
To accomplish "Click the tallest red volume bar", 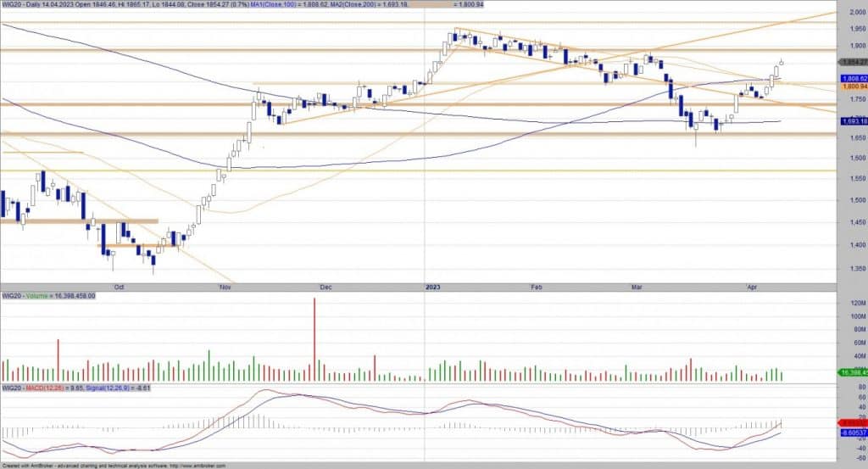I will (314, 339).
